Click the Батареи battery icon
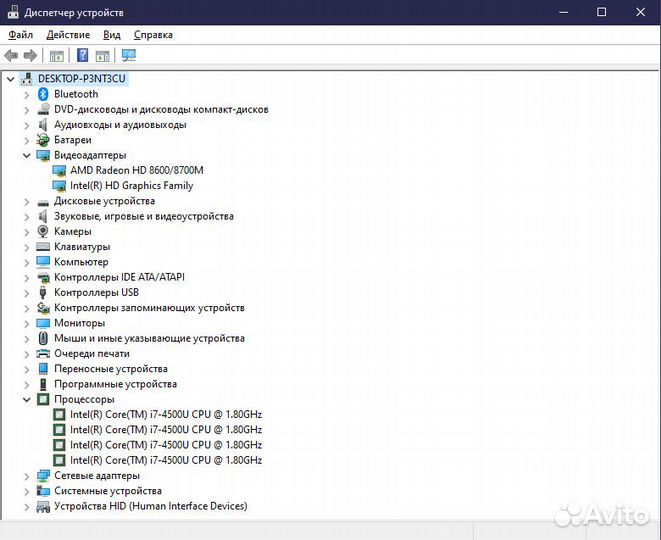 coord(43,140)
